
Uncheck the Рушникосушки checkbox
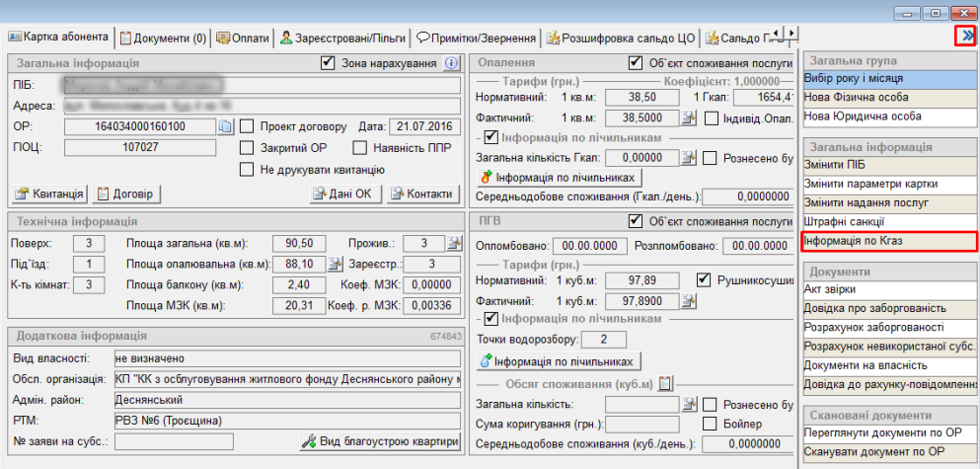click(x=704, y=279)
